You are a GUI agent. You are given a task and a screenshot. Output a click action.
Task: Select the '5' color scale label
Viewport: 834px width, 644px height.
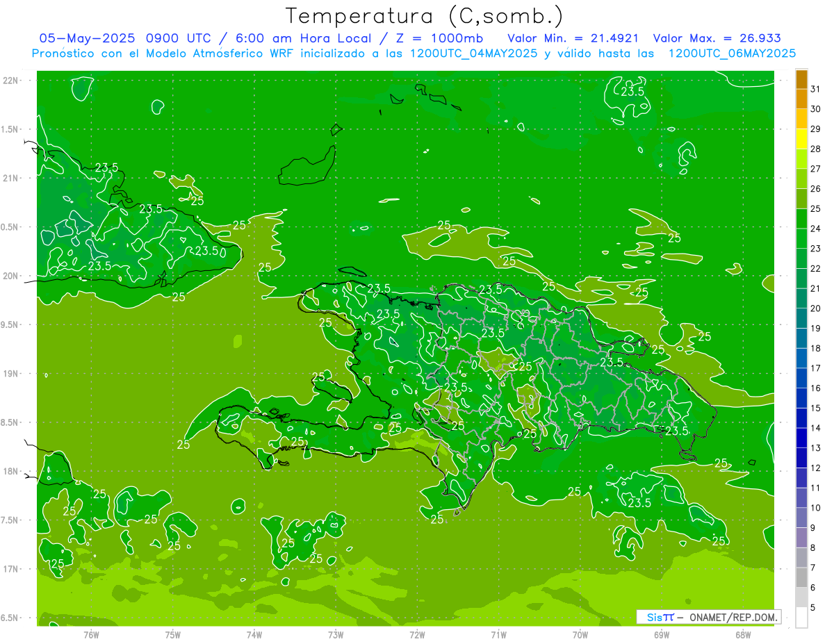pyautogui.click(x=813, y=608)
